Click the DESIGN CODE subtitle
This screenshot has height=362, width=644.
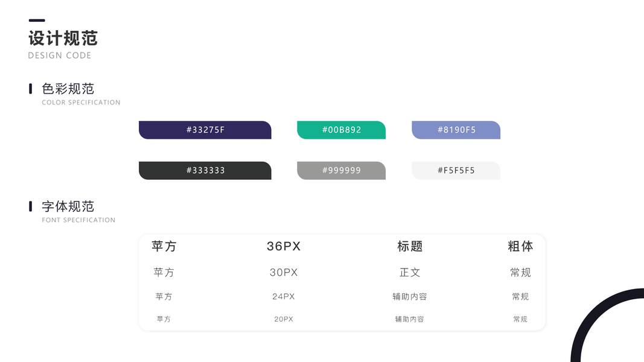point(60,56)
